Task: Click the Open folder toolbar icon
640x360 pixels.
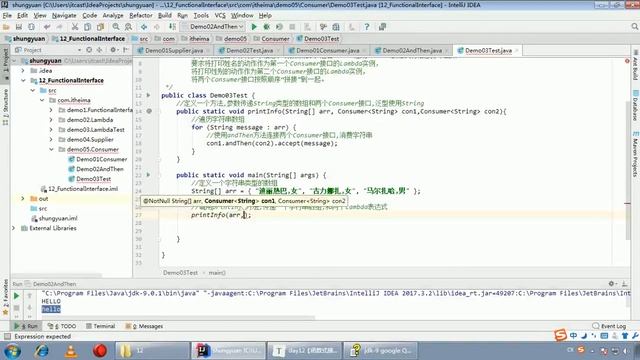Action: [6, 27]
